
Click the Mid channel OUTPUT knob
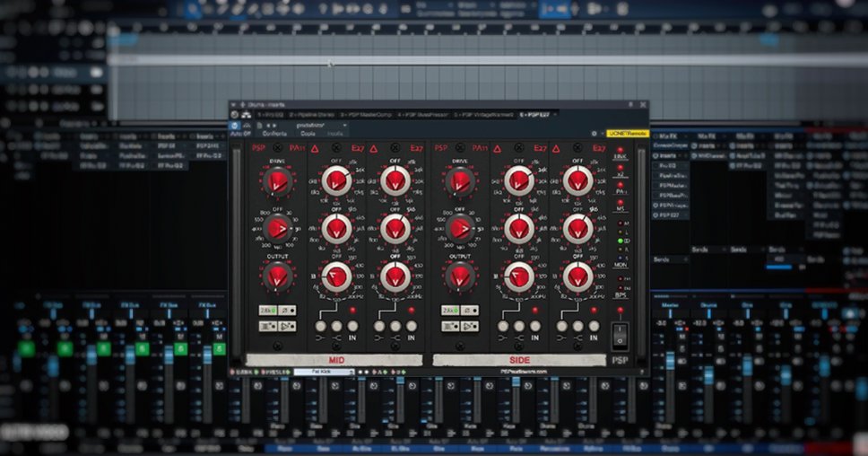276,276
